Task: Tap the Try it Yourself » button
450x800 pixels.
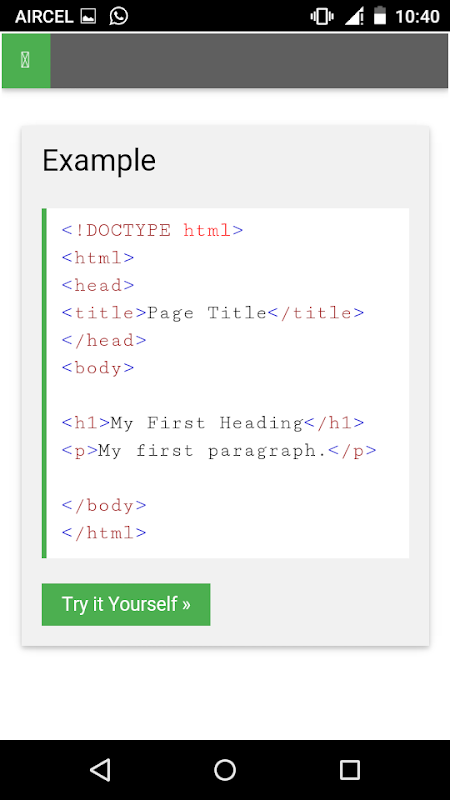Action: (126, 604)
